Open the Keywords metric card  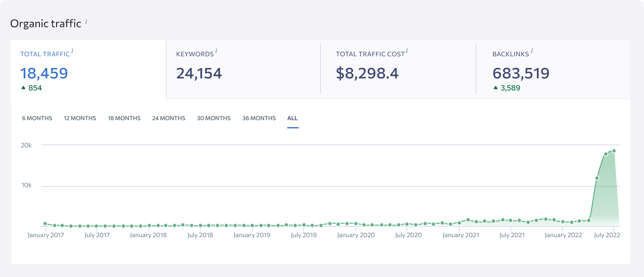click(x=243, y=69)
